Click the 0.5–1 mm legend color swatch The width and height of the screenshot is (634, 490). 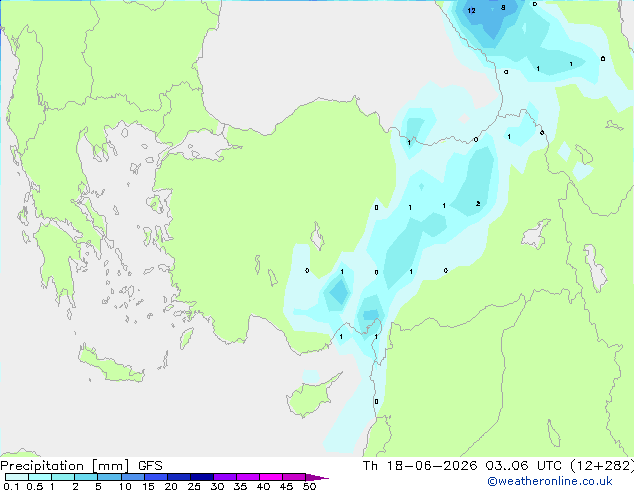tap(40, 477)
